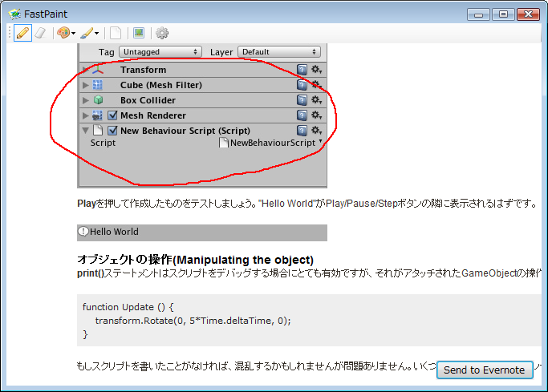The height and width of the screenshot is (392, 548).
Task: Close the FastPaint window
Action: click(529, 14)
